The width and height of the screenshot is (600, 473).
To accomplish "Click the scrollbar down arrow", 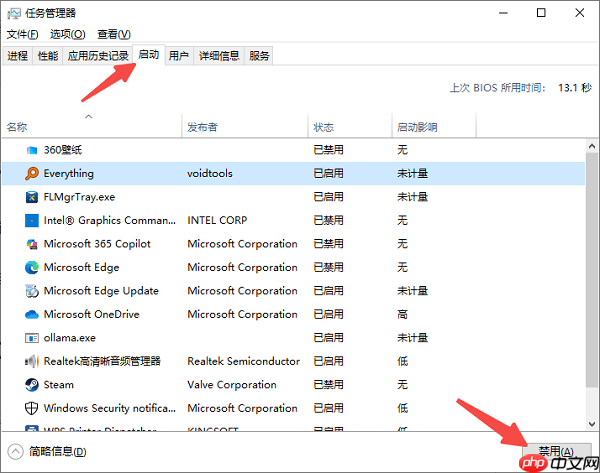I will (x=592, y=424).
